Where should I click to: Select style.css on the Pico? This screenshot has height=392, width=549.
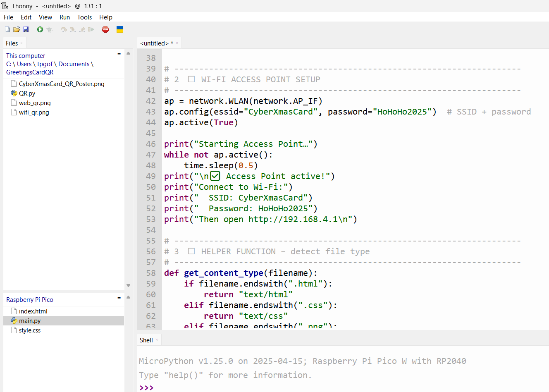(x=30, y=330)
